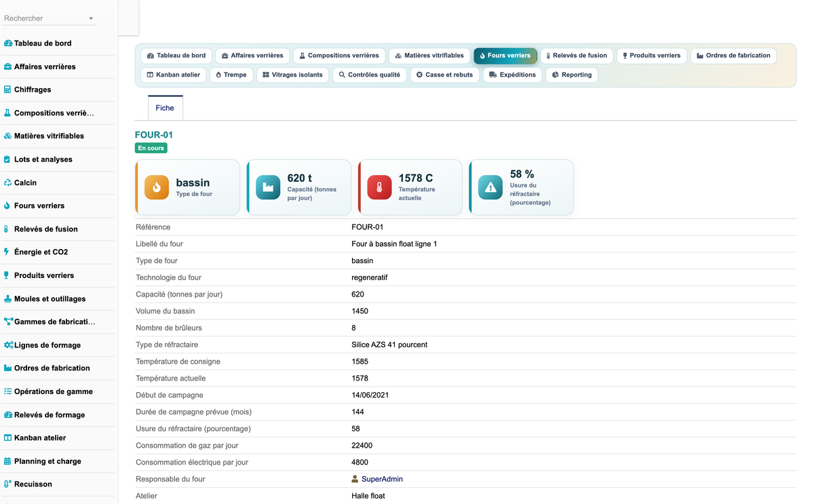Click the teal factory icon on Capacité card
Viewport: 814px width, 504px height.
(x=268, y=187)
